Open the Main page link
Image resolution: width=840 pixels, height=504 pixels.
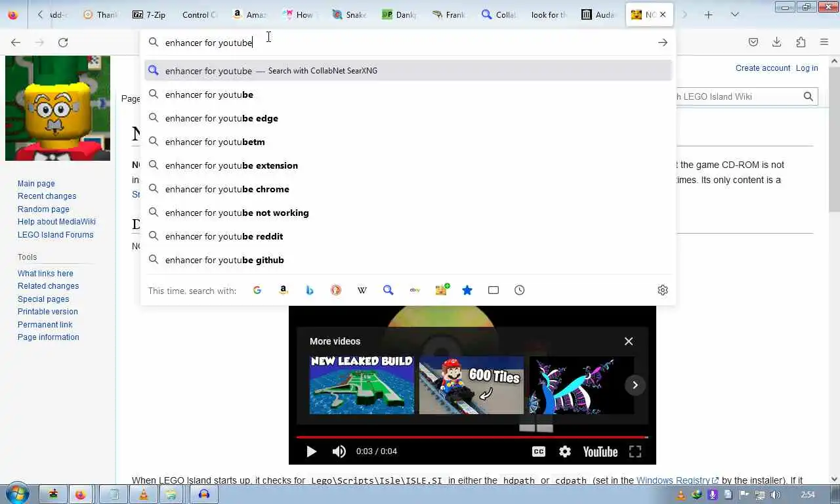36,184
